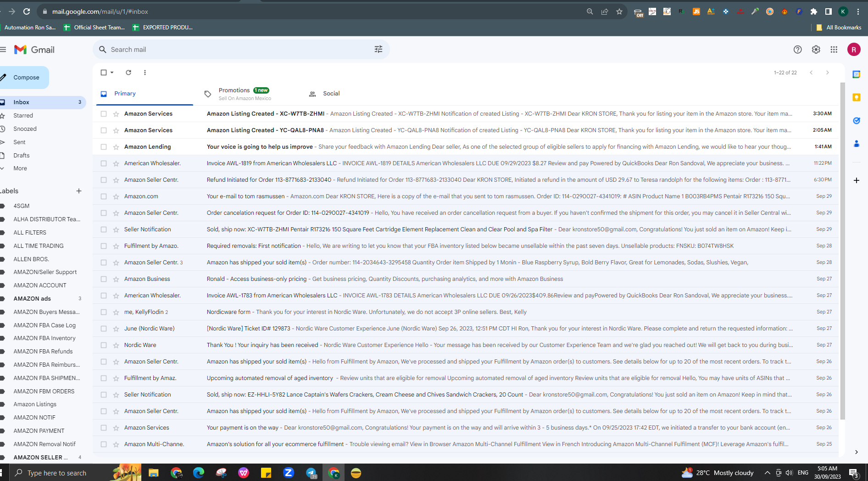868x481 pixels.
Task: Check the Amazon Business email checkbox
Action: click(104, 279)
